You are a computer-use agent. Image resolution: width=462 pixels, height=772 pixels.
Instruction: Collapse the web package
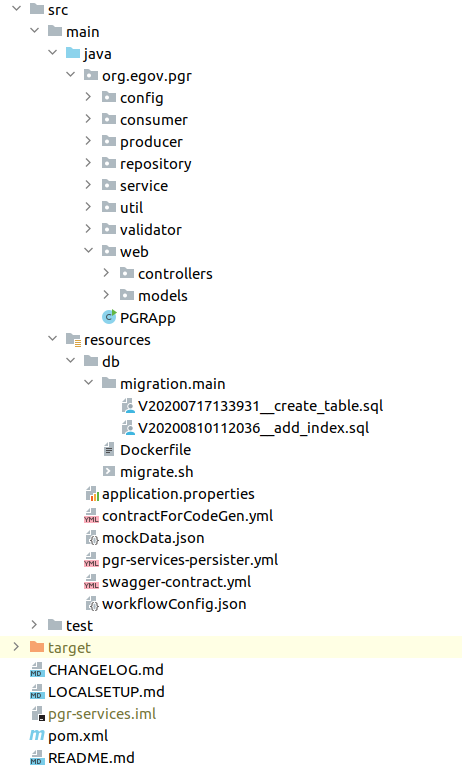89,251
